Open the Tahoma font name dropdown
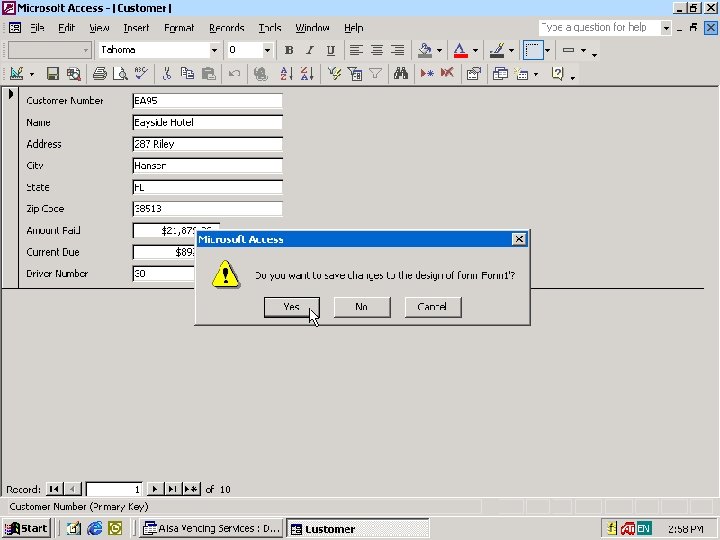720x540 pixels. click(214, 50)
